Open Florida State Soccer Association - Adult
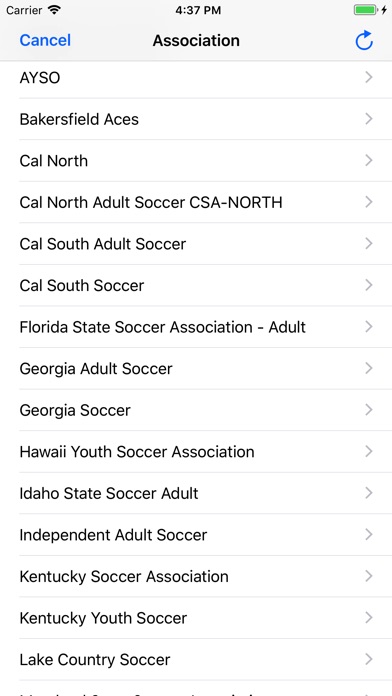Viewport: 392px width, 696px height. coord(196,327)
